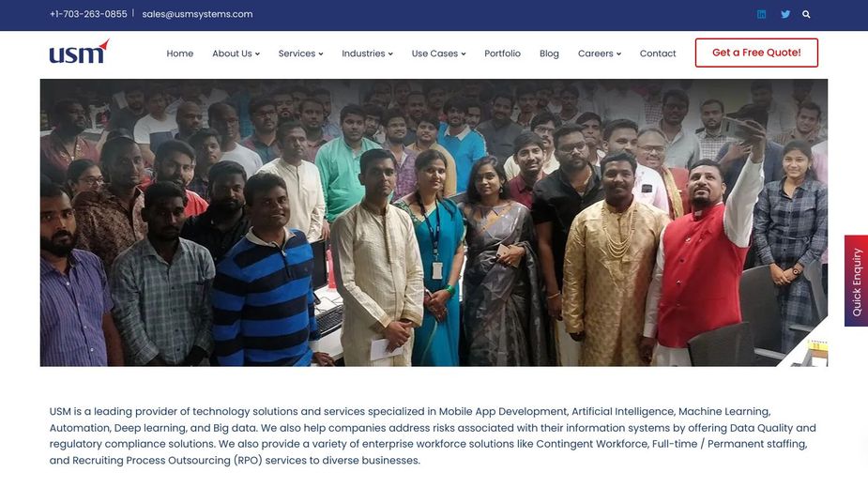
Task: Expand the About Us dropdown
Action: [x=236, y=53]
